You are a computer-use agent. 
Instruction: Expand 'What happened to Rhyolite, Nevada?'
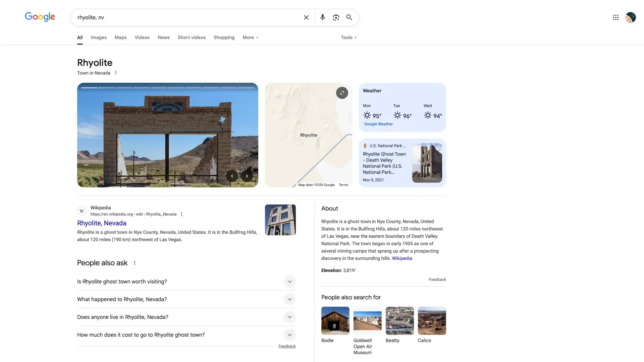pos(289,299)
